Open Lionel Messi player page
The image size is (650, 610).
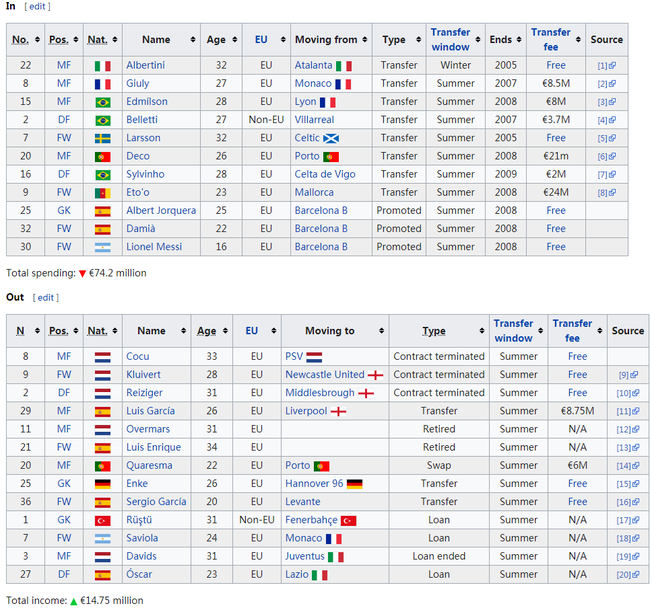(x=154, y=247)
